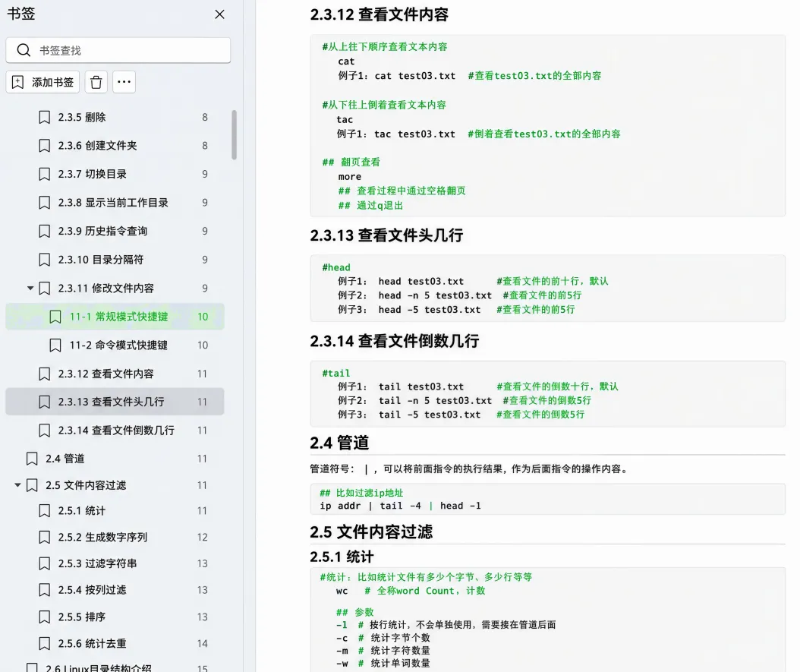Click the bookmark icon beside 2.3.10 目录分隔符
The width and height of the screenshot is (800, 672).
tap(44, 260)
